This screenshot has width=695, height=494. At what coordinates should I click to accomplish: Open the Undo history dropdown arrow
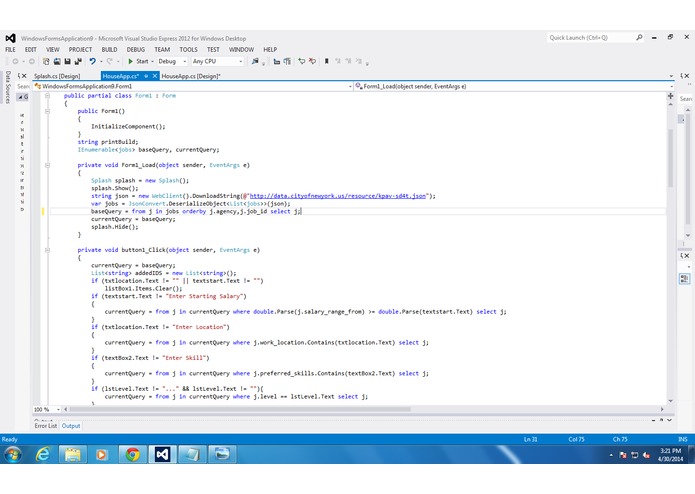(x=101, y=62)
